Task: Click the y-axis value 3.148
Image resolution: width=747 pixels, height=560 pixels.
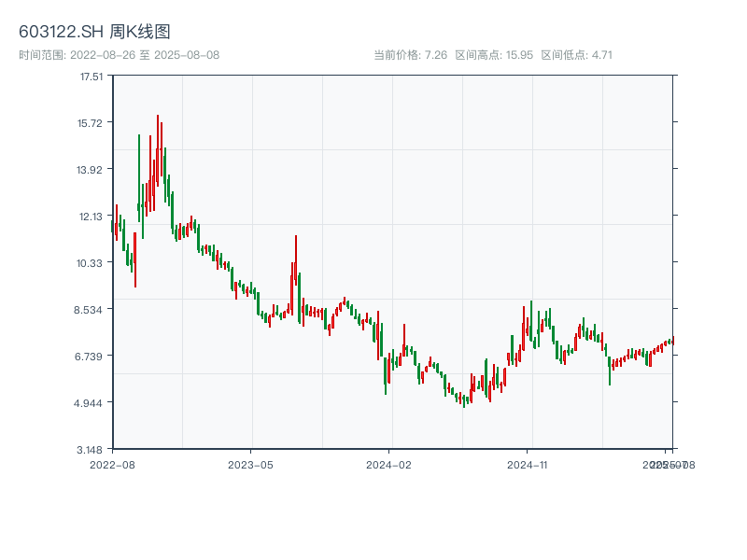Action: (x=90, y=450)
